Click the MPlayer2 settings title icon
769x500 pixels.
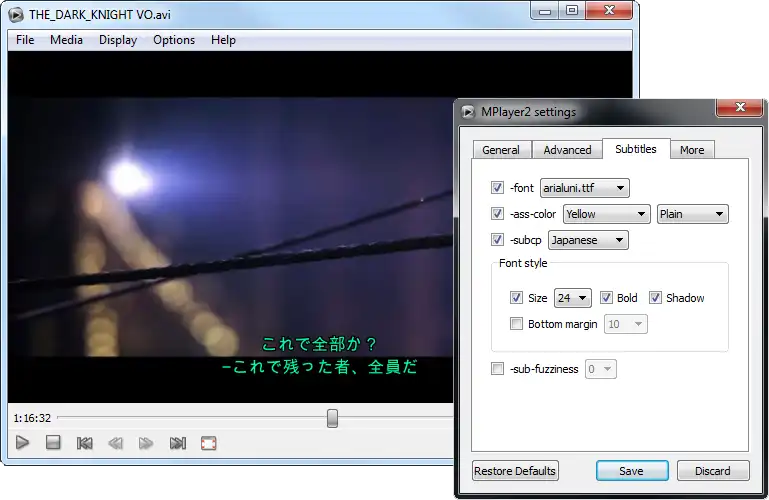(x=468, y=112)
